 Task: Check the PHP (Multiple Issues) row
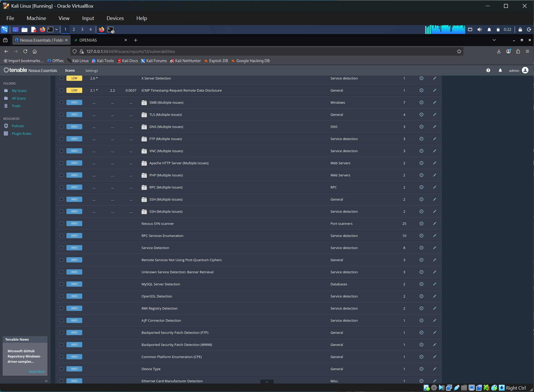pyautogui.click(x=61, y=175)
